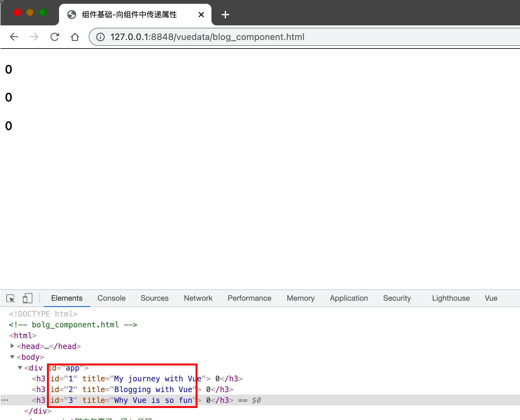Screen dimensions: 520x420
Task: Select the closing div tag line
Action: [38, 411]
